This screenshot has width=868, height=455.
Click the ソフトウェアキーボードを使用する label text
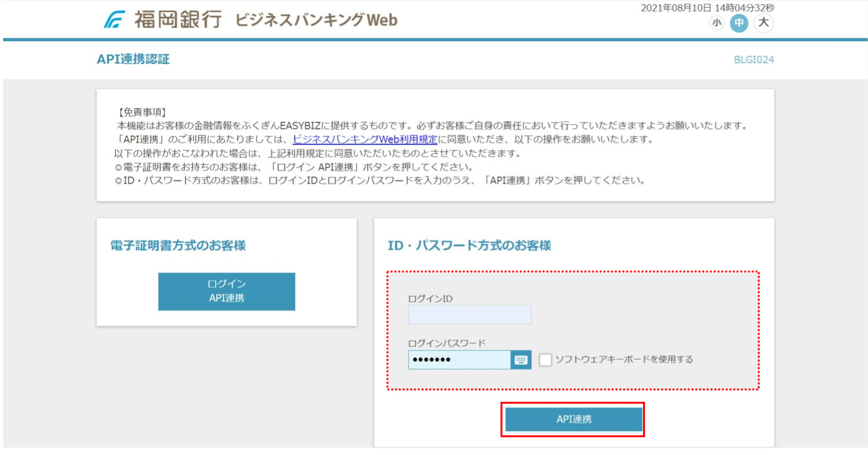[624, 359]
